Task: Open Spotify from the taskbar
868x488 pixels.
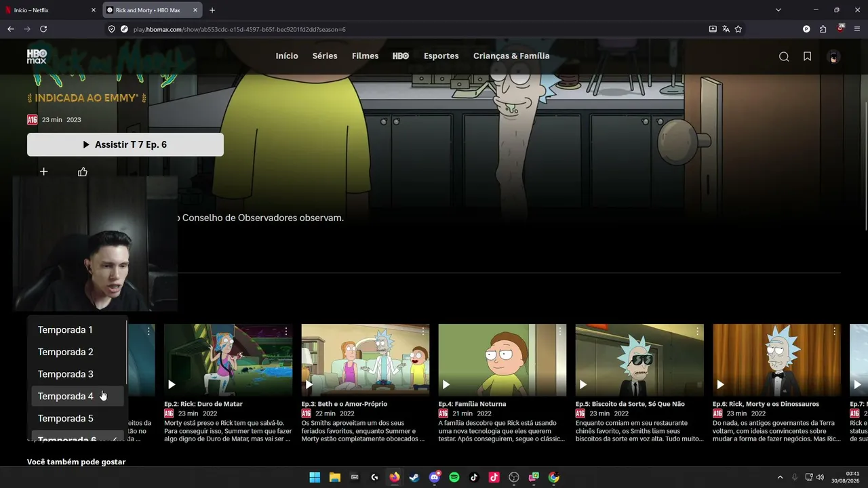Action: [x=454, y=477]
